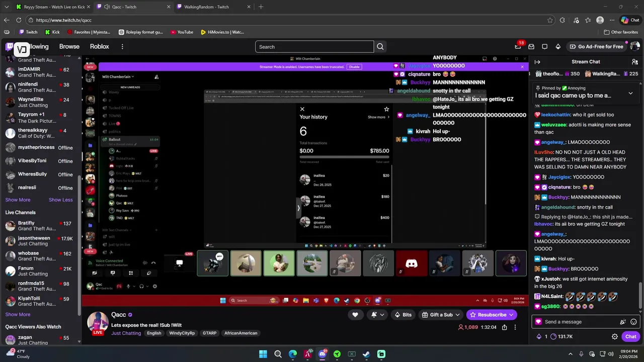Open Discord from Windows taskbar

pos(323,354)
